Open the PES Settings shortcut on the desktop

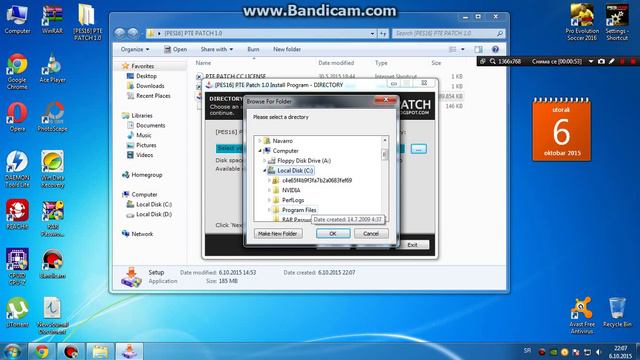(617, 22)
